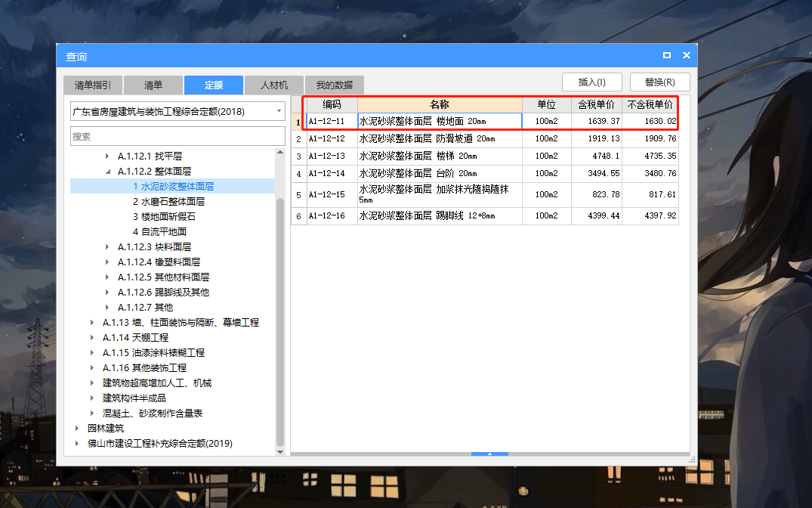This screenshot has width=812, height=508.
Task: Select code cell A1-12-11
Action: coord(332,121)
